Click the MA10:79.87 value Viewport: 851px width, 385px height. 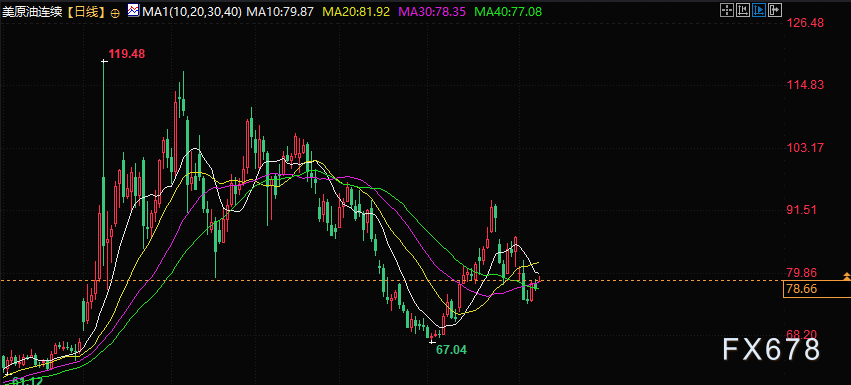coord(280,11)
